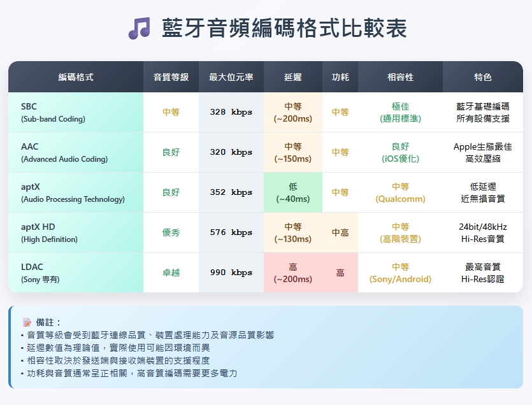Click the 相容性 column header
Image resolution: width=532 pixels, height=405 pixels.
click(x=400, y=77)
